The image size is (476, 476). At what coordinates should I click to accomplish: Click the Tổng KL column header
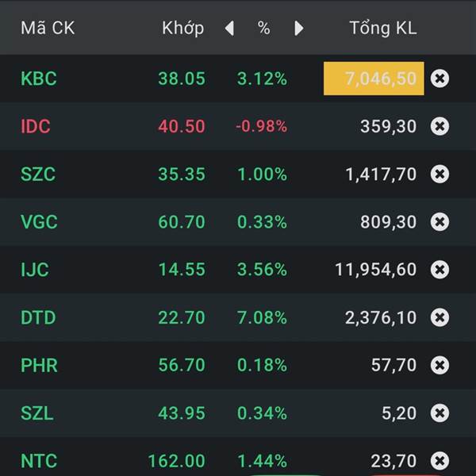point(382,29)
